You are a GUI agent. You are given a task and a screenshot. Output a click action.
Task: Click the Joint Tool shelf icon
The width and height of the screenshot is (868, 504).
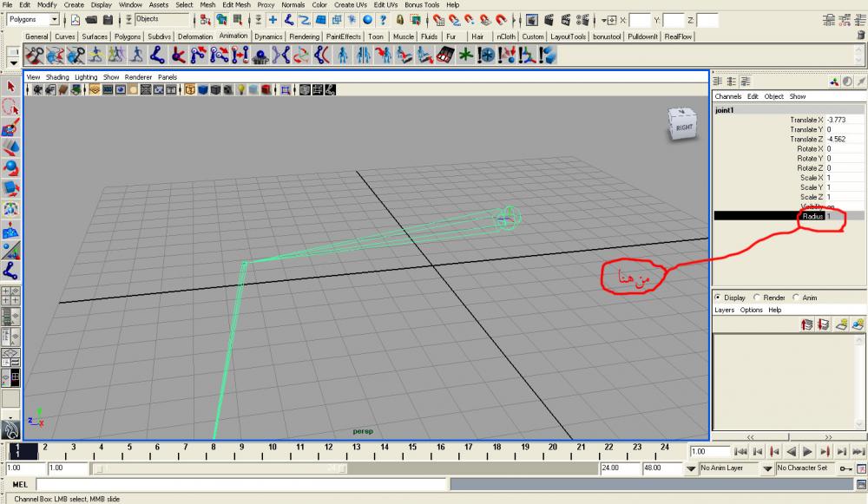click(158, 56)
